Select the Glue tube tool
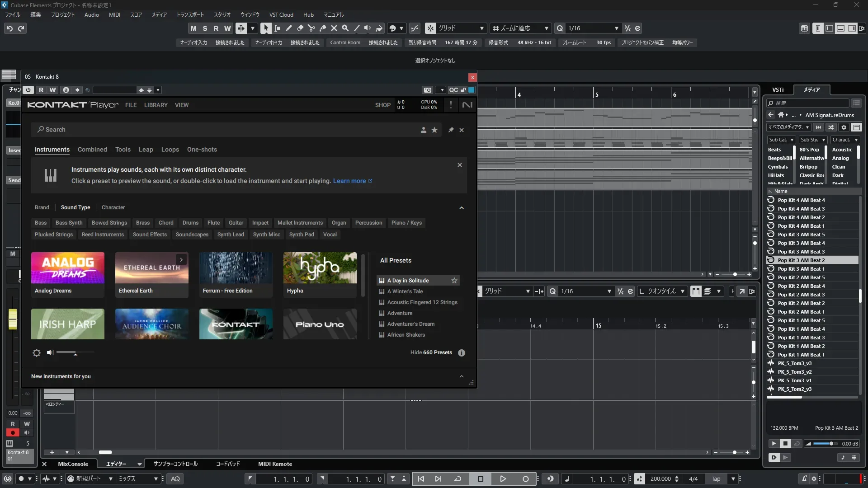The width and height of the screenshot is (868, 488). pyautogui.click(x=323, y=28)
